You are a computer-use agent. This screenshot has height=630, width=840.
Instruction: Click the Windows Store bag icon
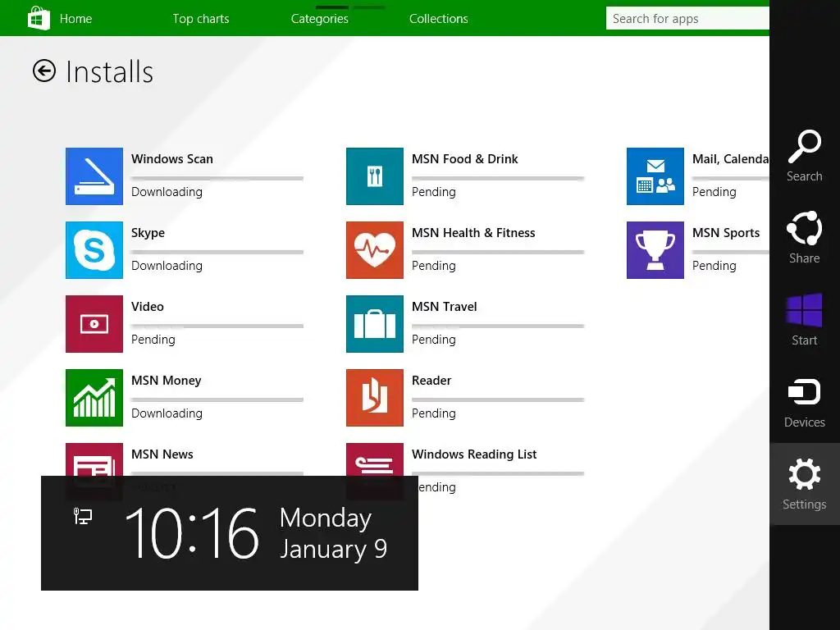(x=39, y=18)
